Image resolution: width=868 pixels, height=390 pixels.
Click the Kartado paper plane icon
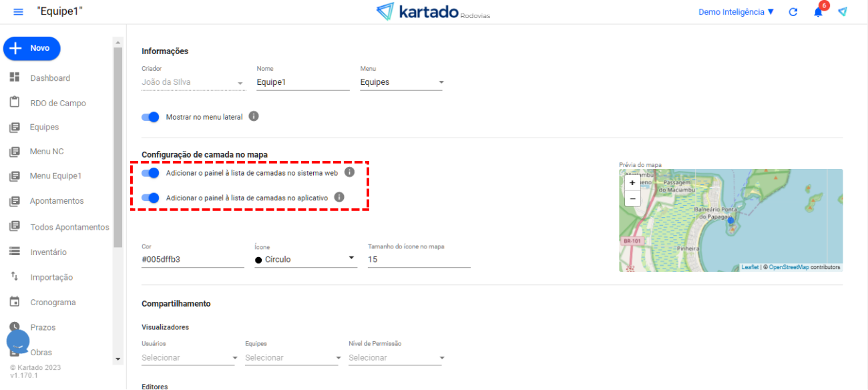pos(843,12)
